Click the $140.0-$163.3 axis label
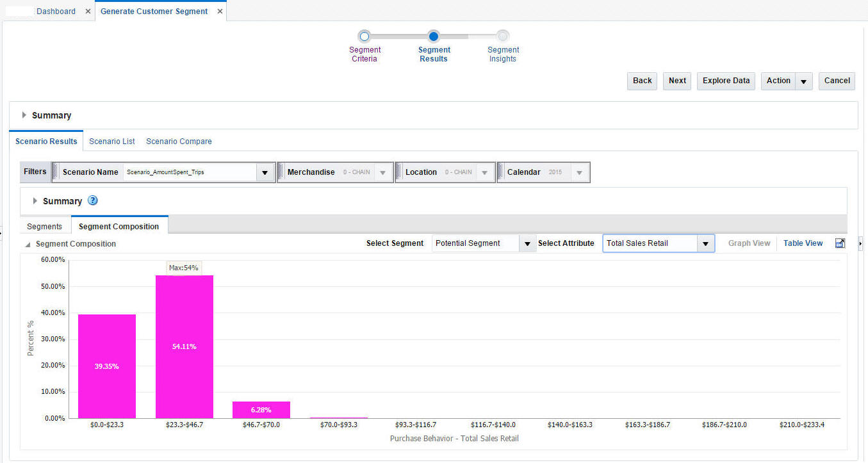This screenshot has width=868, height=463. pyautogui.click(x=570, y=425)
